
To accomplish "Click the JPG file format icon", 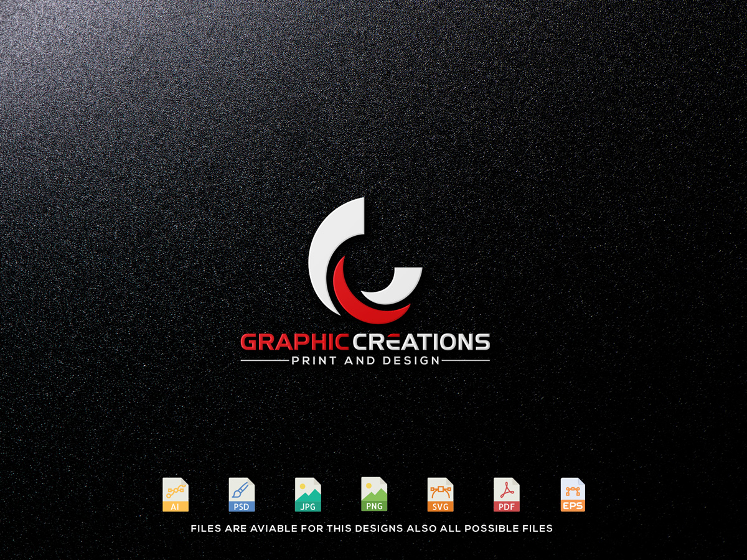I will click(x=308, y=495).
